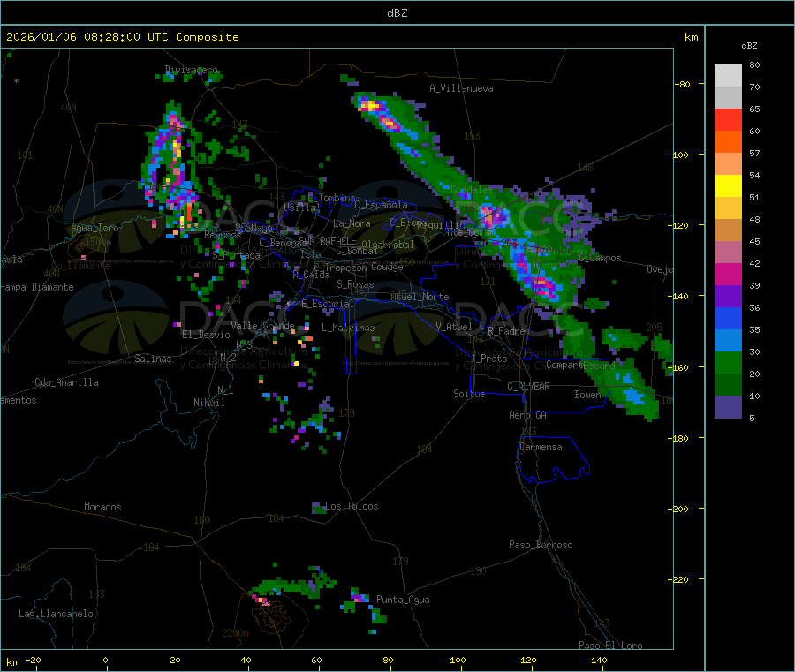Click the La_Nora map label
The width and height of the screenshot is (795, 672).
point(352,223)
